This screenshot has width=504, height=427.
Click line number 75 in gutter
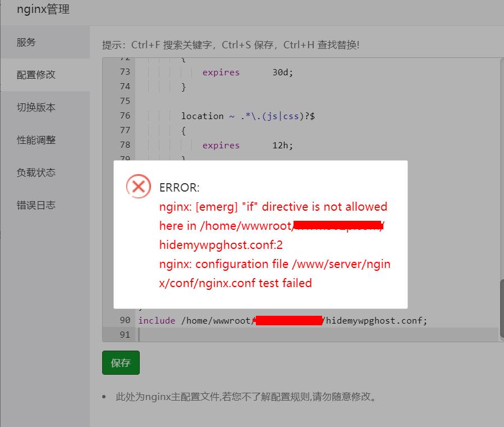[x=125, y=101]
